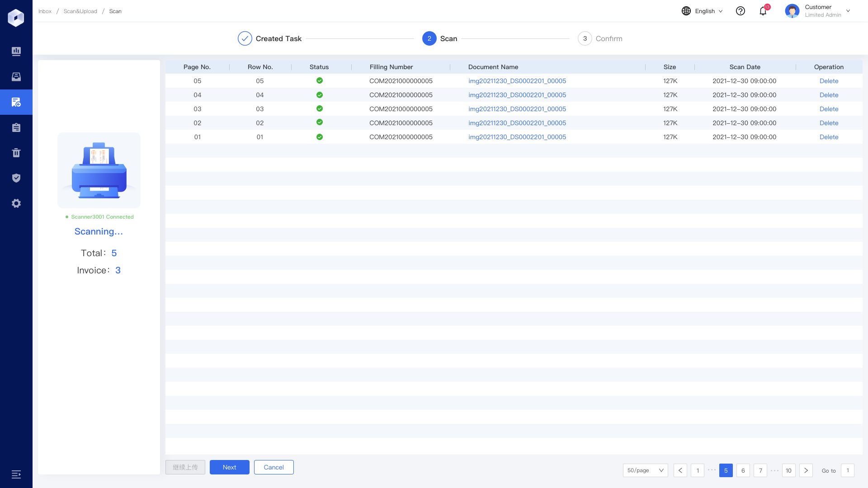This screenshot has width=868, height=488.
Task: Go to page 7 in pagination
Action: coord(760,470)
